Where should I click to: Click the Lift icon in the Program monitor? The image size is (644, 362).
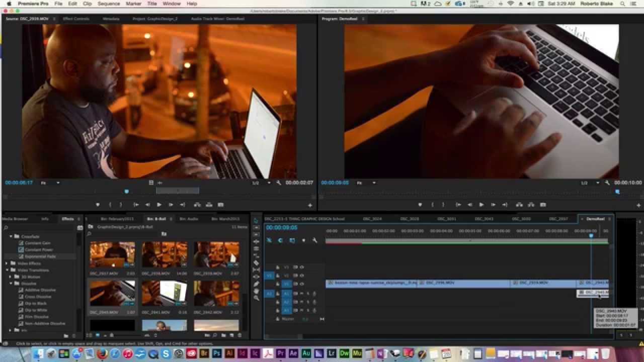coord(520,205)
